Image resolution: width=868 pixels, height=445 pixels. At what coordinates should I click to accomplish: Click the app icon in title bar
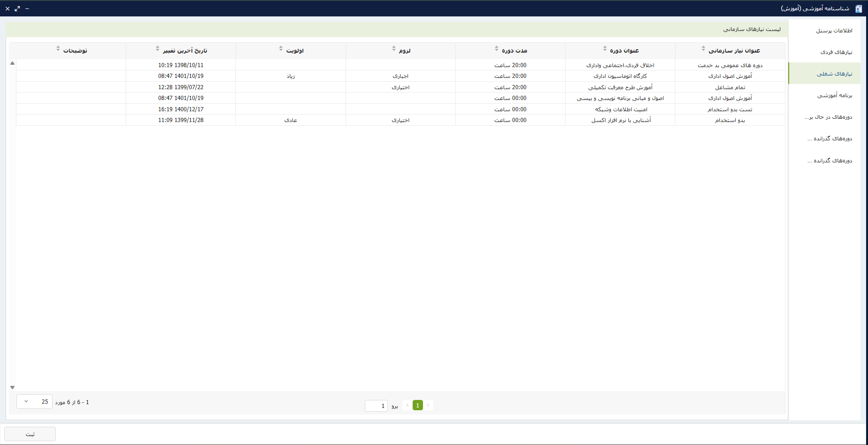point(859,8)
